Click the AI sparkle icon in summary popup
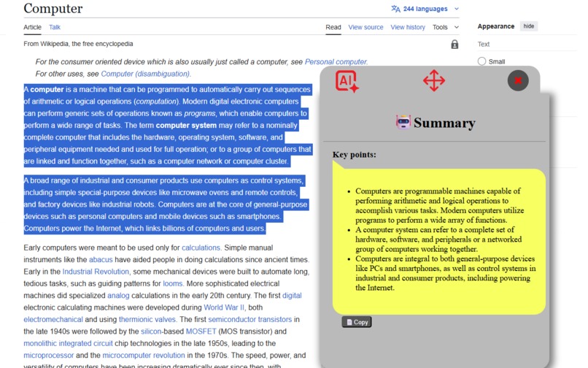 click(347, 81)
